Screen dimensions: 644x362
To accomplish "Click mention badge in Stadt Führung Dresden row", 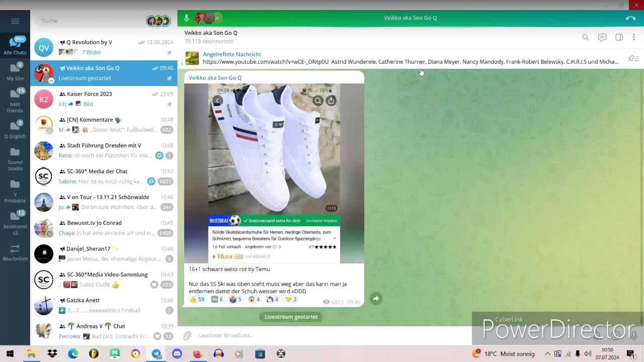I will (159, 155).
